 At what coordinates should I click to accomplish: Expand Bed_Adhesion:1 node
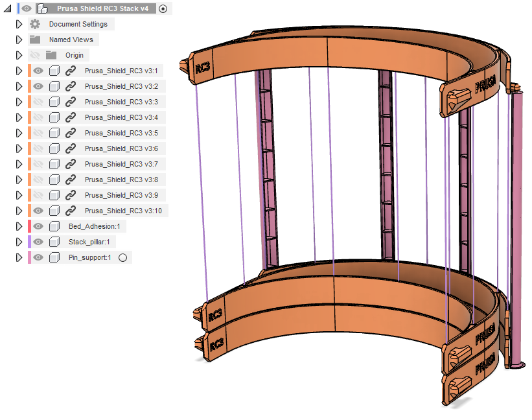19,226
